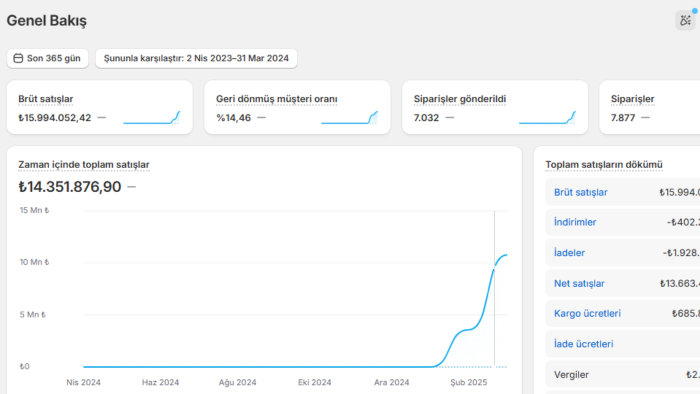The image size is (700, 394).
Task: Click the Geri dönmüş müşteri oranı sparkline
Action: 350,118
